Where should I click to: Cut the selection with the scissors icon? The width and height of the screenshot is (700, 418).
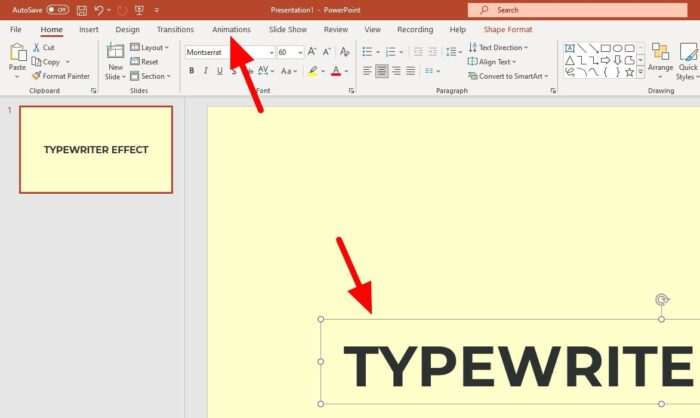click(x=37, y=47)
